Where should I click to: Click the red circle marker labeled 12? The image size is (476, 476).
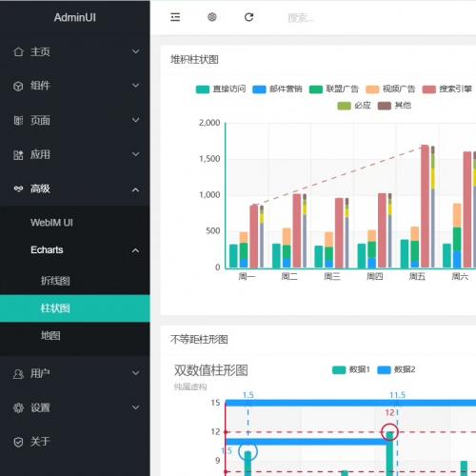[389, 432]
